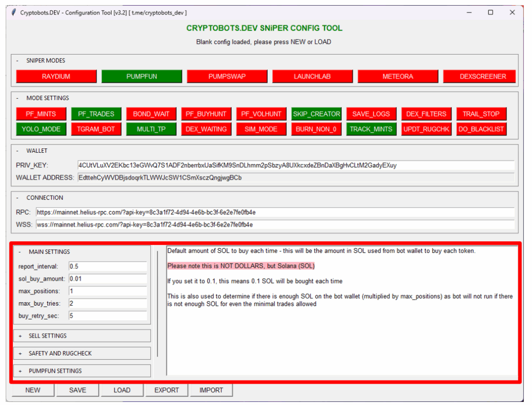Toggle the PUMPFUN sniper mode
This screenshot has height=405, width=532.
(x=142, y=76)
